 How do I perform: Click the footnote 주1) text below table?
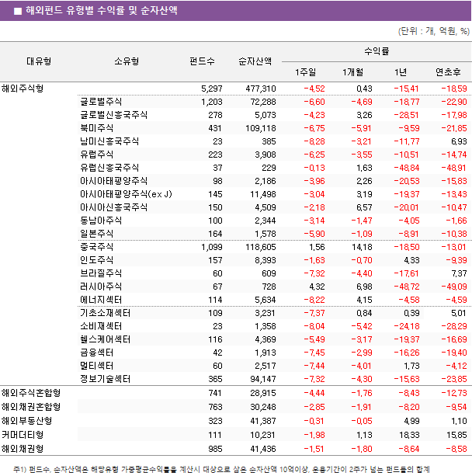[221, 469]
